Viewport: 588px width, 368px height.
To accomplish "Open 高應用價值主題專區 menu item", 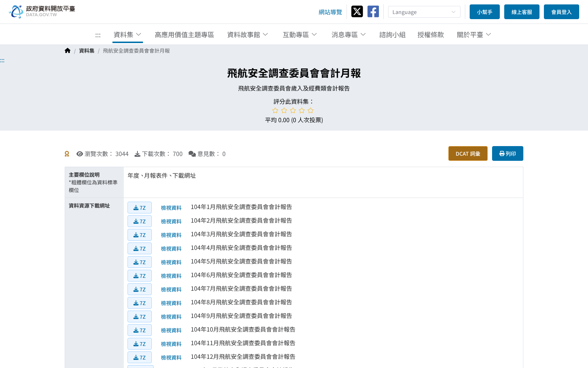I will click(x=184, y=35).
